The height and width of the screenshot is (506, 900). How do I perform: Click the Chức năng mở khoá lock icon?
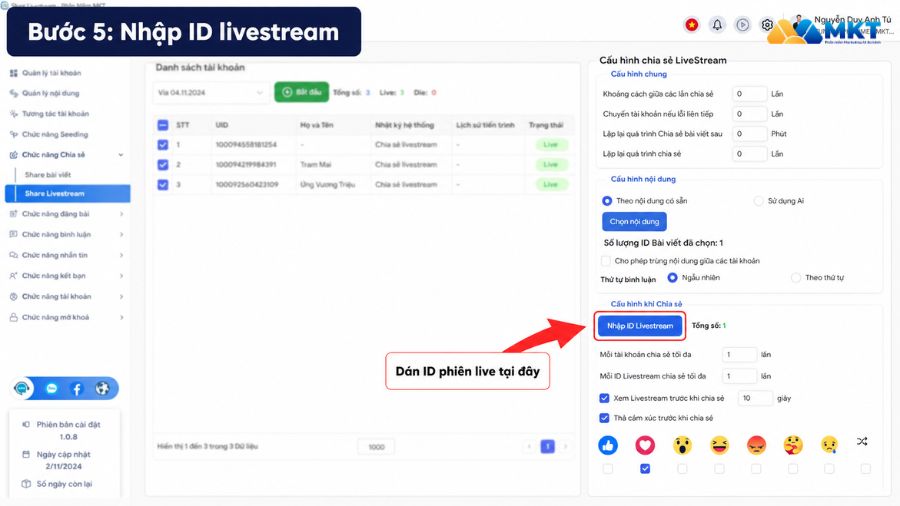click(x=14, y=317)
